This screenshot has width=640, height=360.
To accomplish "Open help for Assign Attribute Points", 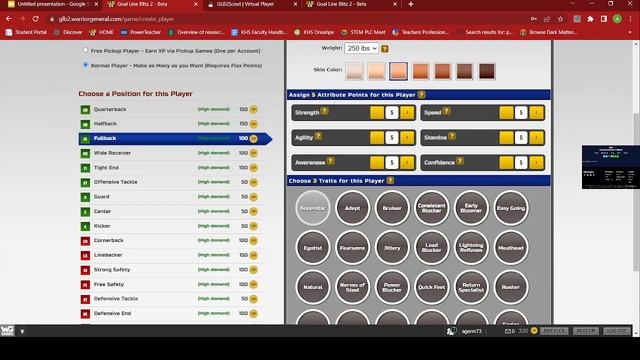I will tap(422, 95).
